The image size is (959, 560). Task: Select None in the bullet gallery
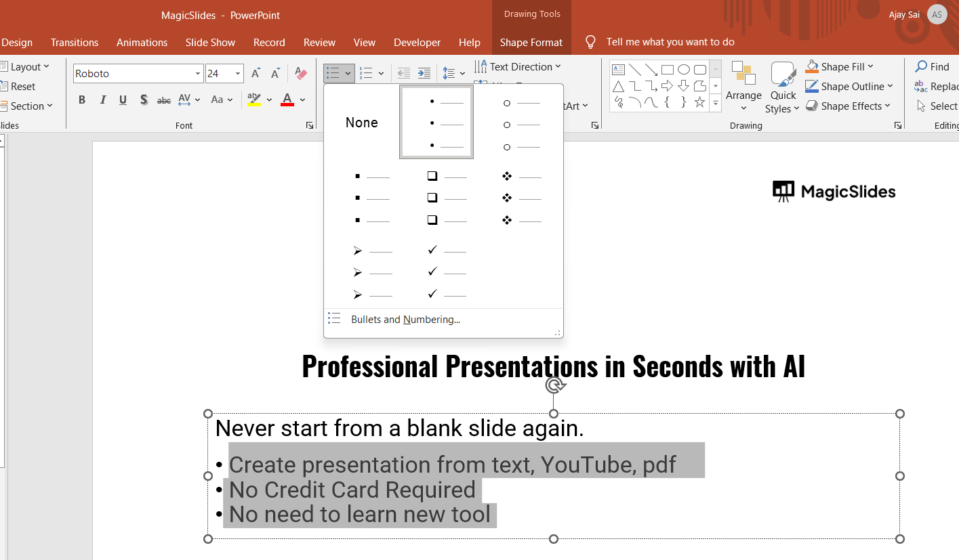[x=362, y=123]
